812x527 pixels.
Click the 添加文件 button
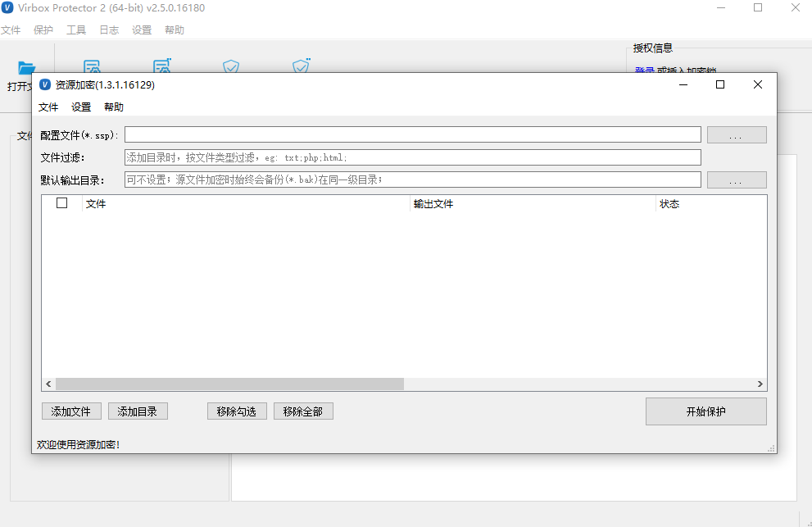point(71,411)
